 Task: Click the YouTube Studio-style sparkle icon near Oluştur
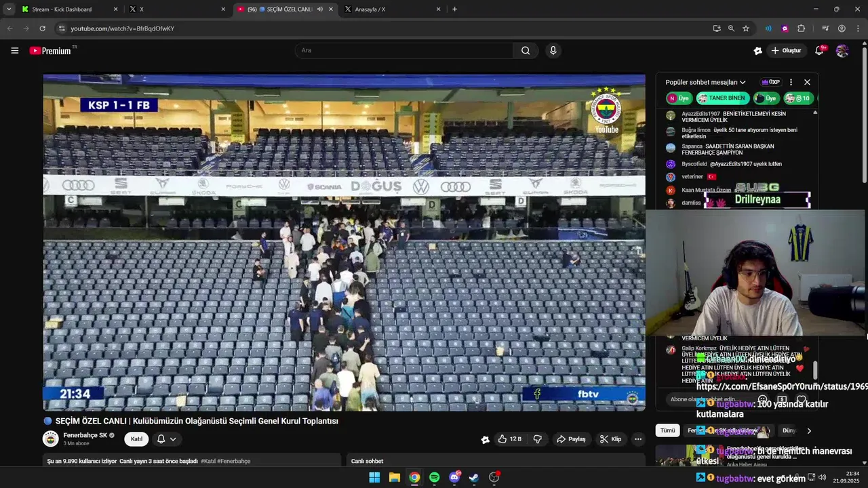coord(758,50)
